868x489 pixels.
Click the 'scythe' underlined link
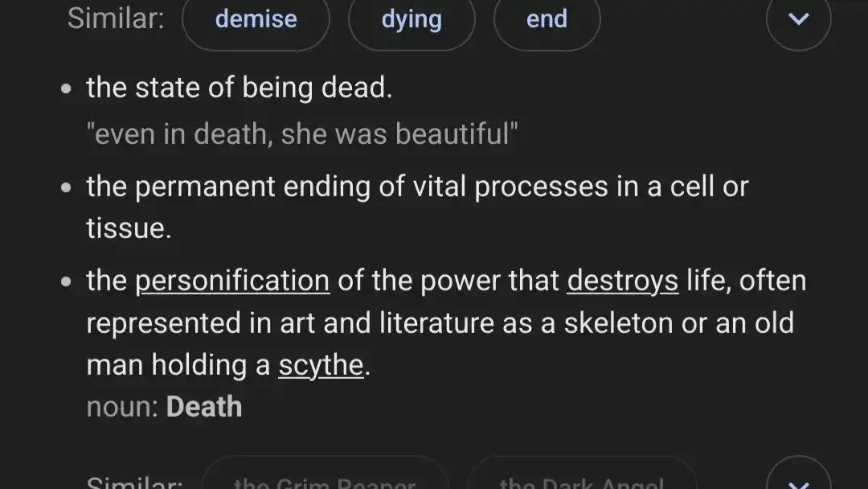321,365
